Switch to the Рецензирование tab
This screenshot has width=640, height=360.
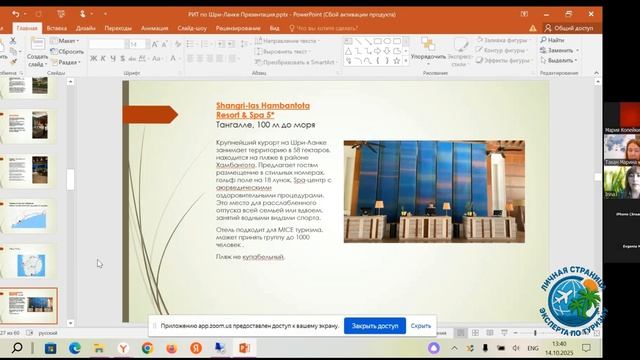click(238, 28)
